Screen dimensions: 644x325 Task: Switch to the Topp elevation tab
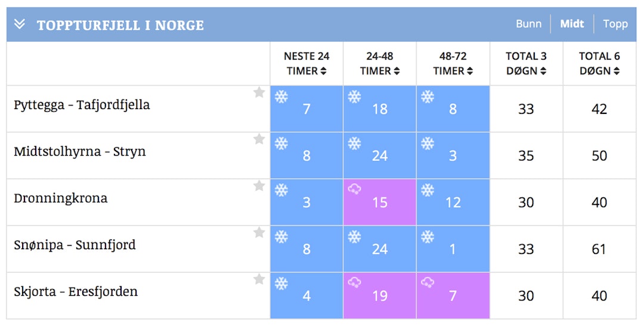pos(615,24)
